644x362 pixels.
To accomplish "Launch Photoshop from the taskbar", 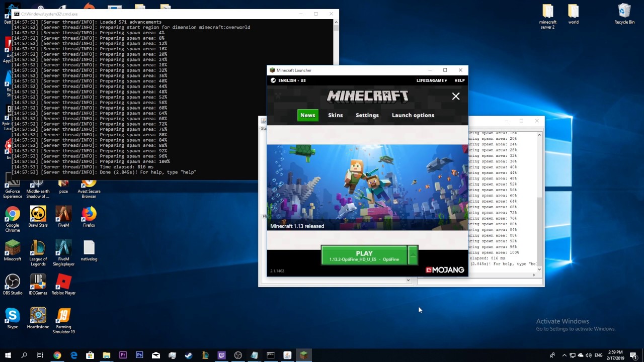I will click(x=139, y=355).
